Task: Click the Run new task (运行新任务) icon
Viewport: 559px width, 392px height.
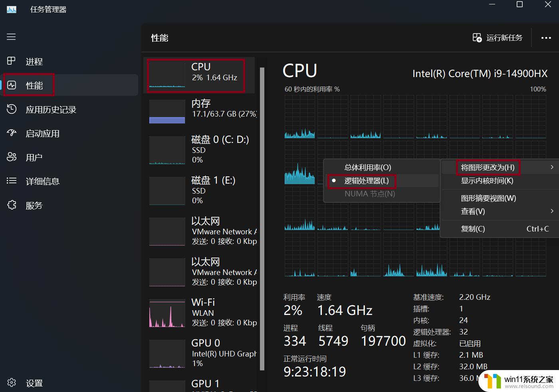Action: click(477, 38)
